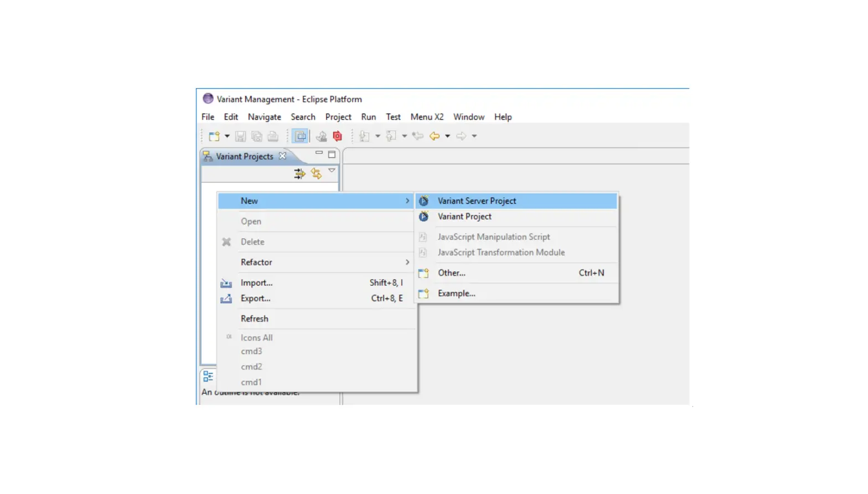Select JavaScript Manipulation Script entry
The width and height of the screenshot is (868, 494).
click(517, 237)
